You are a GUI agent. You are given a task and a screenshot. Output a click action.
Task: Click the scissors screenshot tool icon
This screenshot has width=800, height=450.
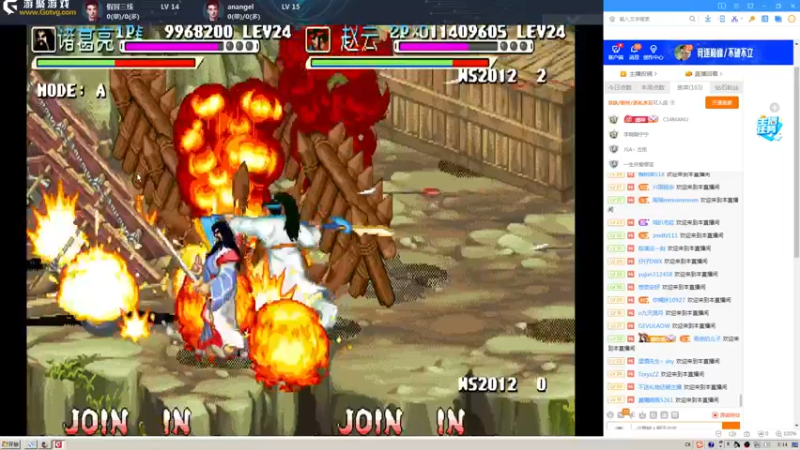pyautogui.click(x=734, y=19)
